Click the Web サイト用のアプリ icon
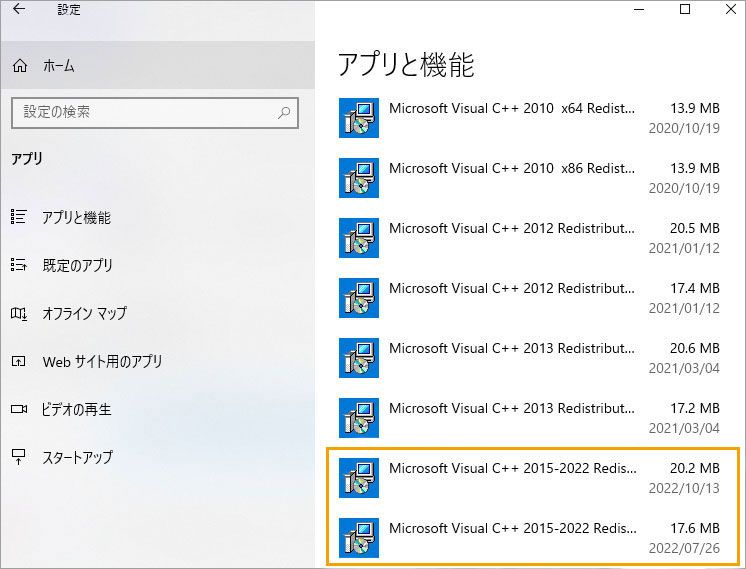The height and width of the screenshot is (569, 746). click(x=19, y=362)
